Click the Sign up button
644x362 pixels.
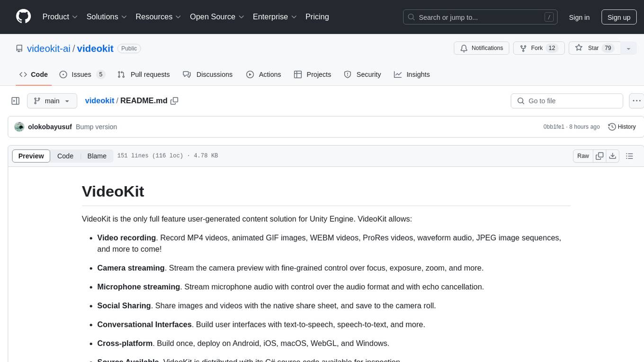pyautogui.click(x=619, y=17)
